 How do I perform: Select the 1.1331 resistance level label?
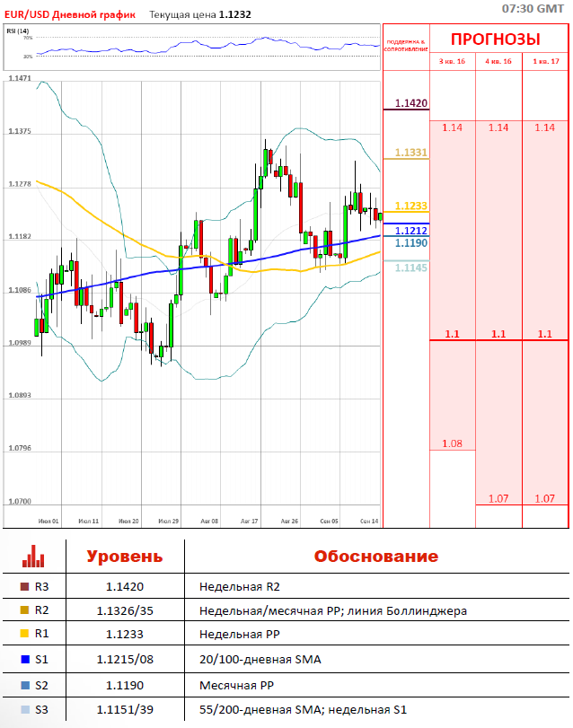click(411, 153)
